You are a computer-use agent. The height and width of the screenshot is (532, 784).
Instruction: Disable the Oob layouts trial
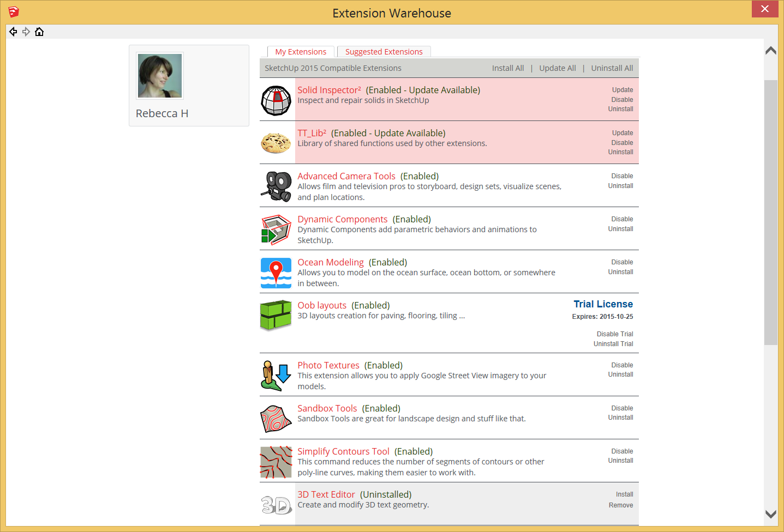(x=614, y=334)
